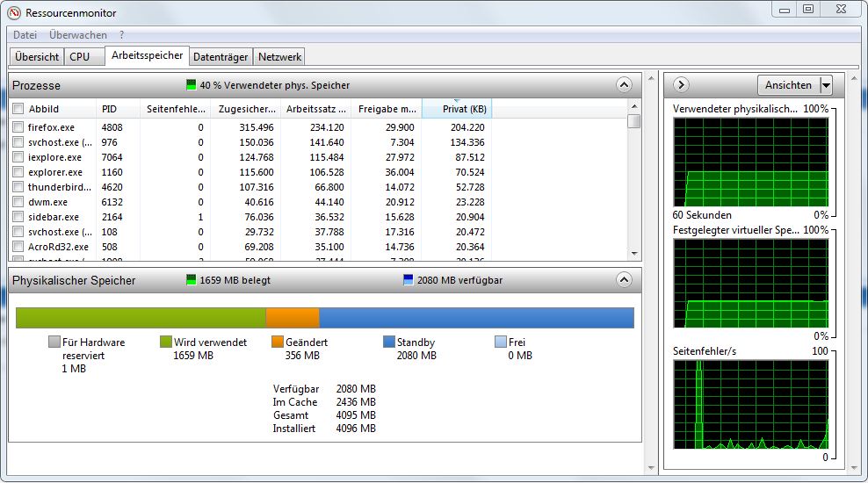Viewport: 868px width, 483px height.
Task: Click the orange 'Geändert' legend swatch
Action: tap(278, 342)
